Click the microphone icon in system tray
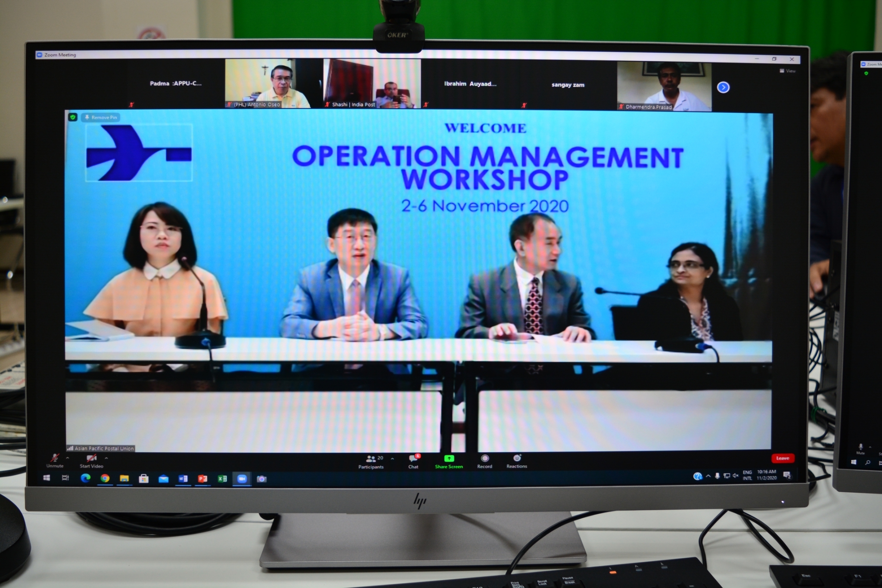882x588 pixels. (x=717, y=476)
